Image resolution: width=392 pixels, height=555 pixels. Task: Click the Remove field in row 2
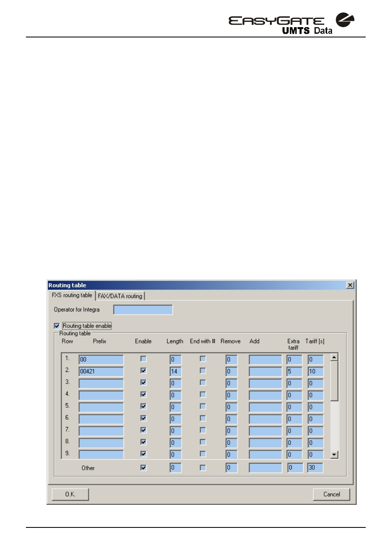coord(231,372)
